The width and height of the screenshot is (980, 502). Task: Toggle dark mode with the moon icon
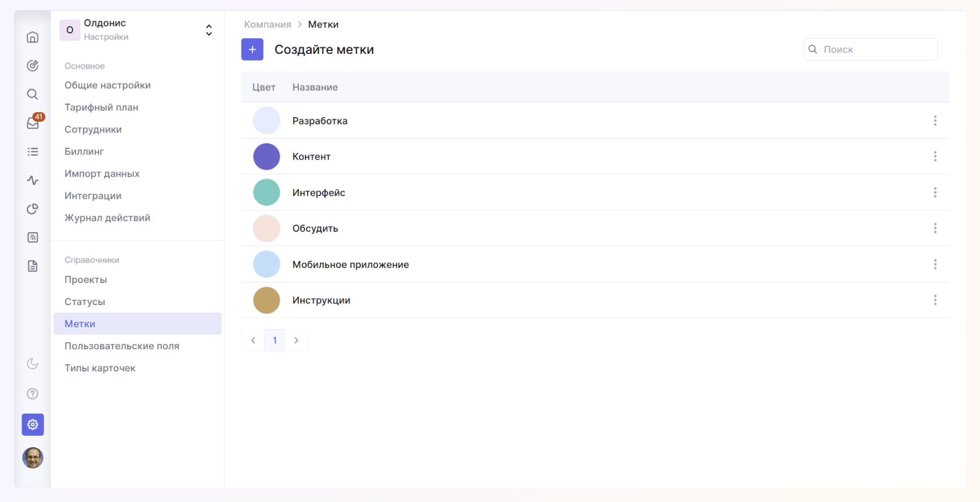point(33,364)
